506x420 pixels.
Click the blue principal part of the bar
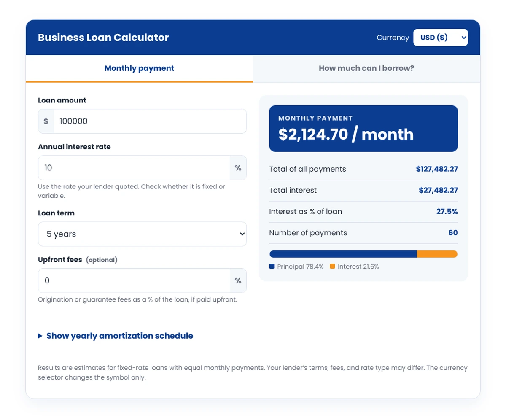(x=343, y=254)
